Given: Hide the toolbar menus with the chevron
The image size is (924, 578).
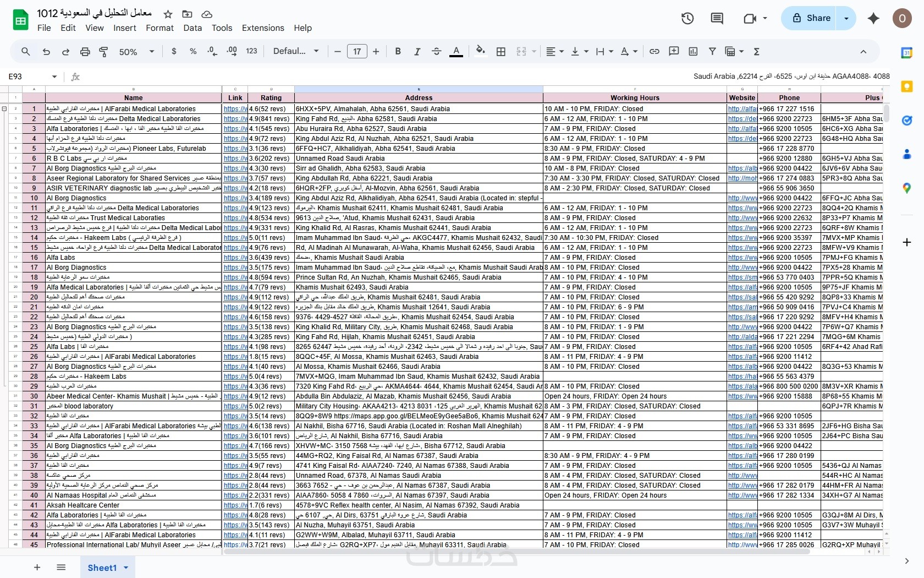Looking at the screenshot, I should coord(864,51).
